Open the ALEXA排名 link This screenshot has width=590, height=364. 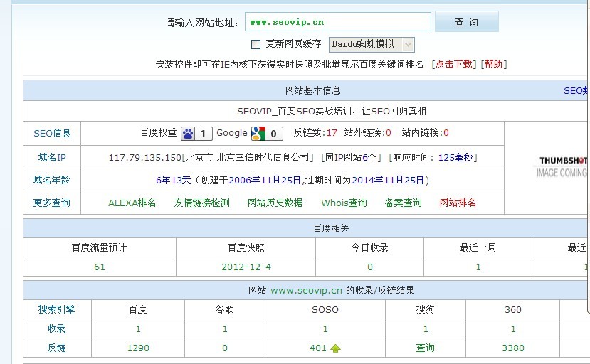click(132, 203)
